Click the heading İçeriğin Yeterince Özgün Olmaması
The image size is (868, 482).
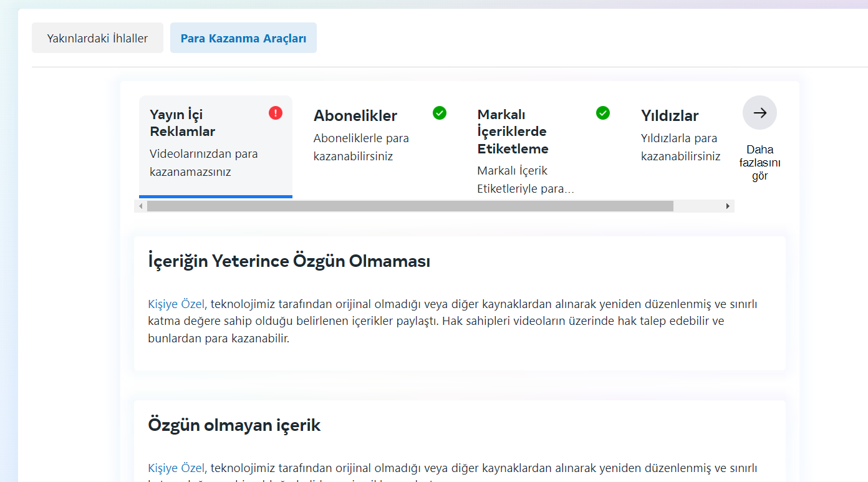point(289,261)
